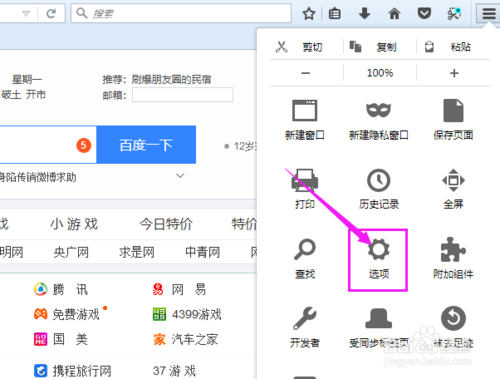Open the Print icon
This screenshot has height=379, width=500.
tap(305, 180)
